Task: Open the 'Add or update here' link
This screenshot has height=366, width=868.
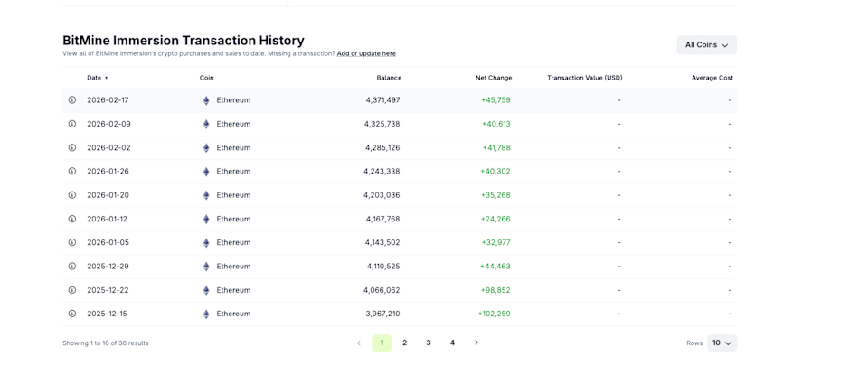Action: coord(366,54)
